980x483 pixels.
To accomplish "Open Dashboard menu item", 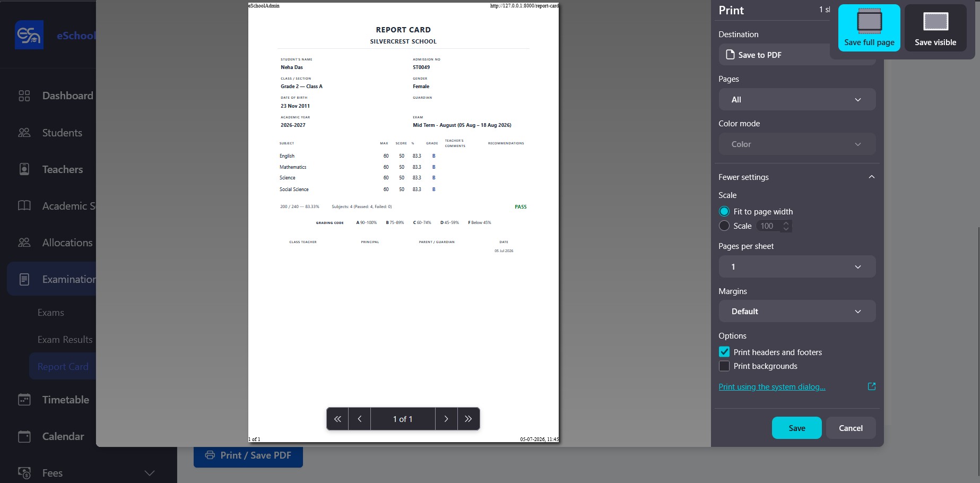I will 68,96.
